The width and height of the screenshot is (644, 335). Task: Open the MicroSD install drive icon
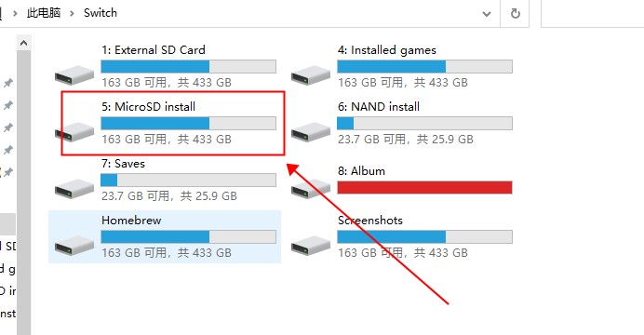pos(74,132)
